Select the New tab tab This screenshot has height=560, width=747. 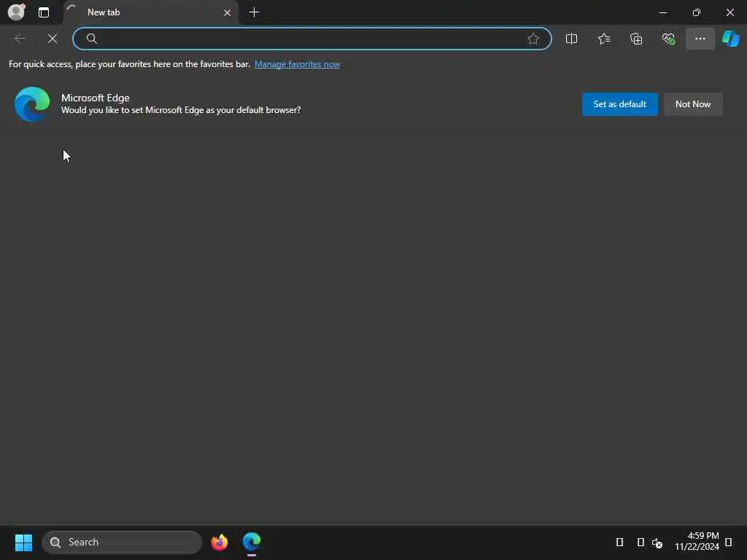coord(150,12)
